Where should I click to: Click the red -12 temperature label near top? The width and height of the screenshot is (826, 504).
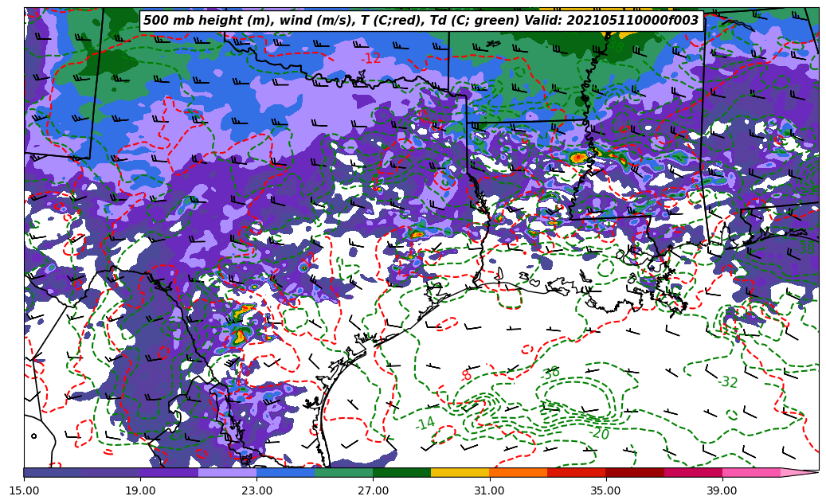371,58
